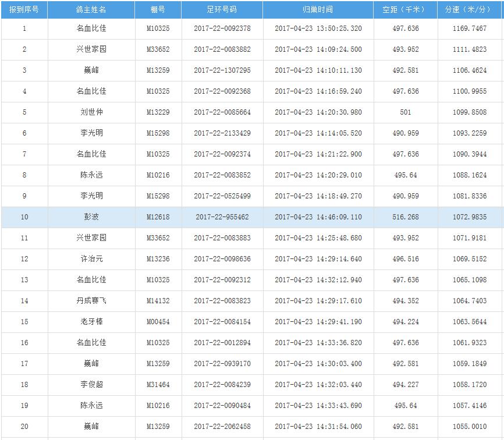
Task: Click the 棚号 column header
Action: pos(158,10)
